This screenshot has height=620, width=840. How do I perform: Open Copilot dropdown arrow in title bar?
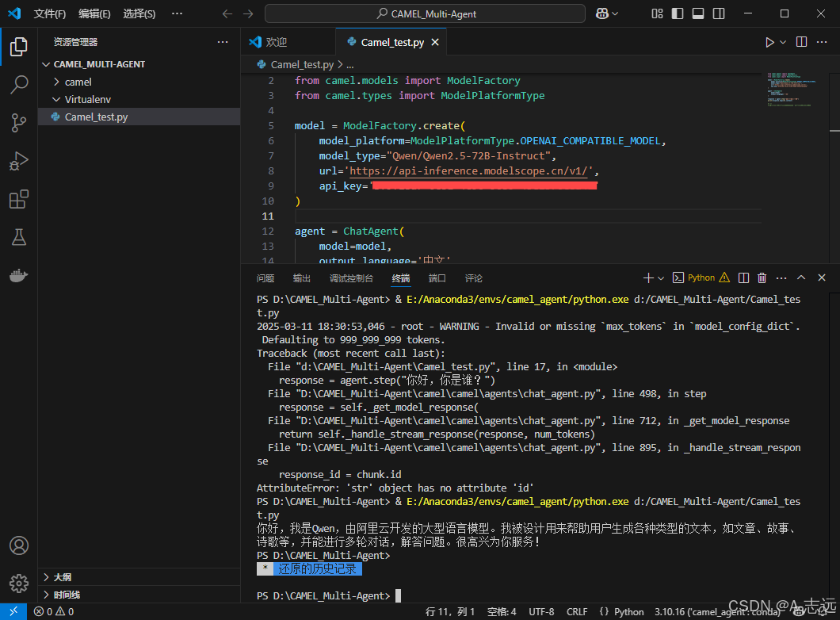(615, 14)
